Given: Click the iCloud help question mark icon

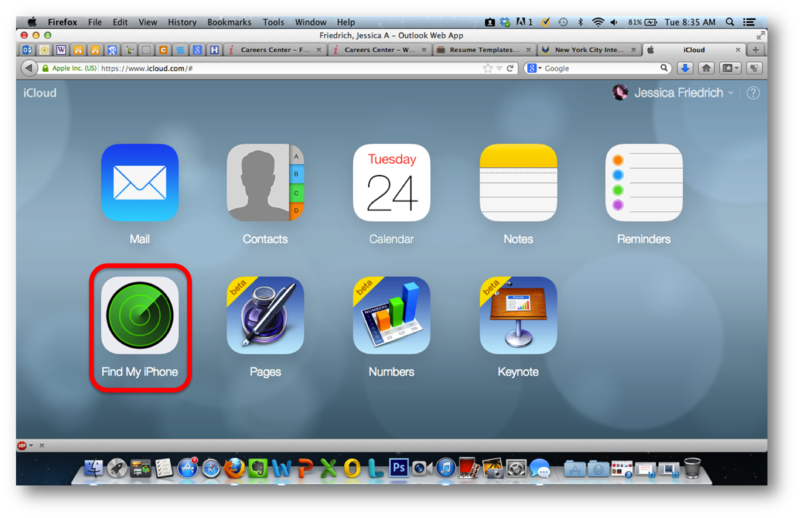Looking at the screenshot, I should [753, 93].
